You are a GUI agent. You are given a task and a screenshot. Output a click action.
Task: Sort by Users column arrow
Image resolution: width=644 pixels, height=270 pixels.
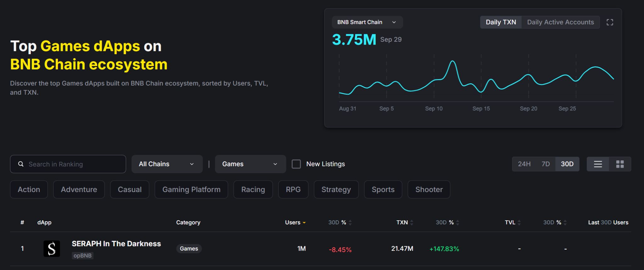304,223
